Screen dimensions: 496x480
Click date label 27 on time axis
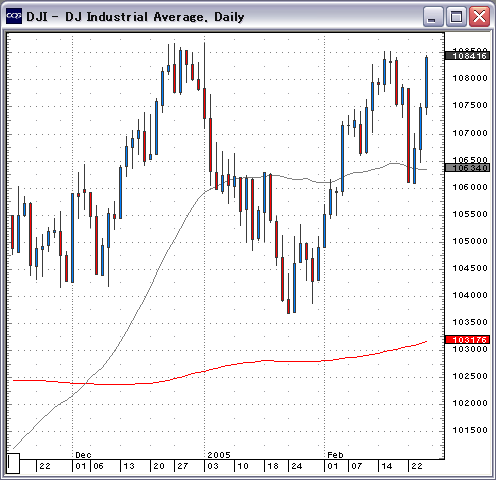point(183,466)
